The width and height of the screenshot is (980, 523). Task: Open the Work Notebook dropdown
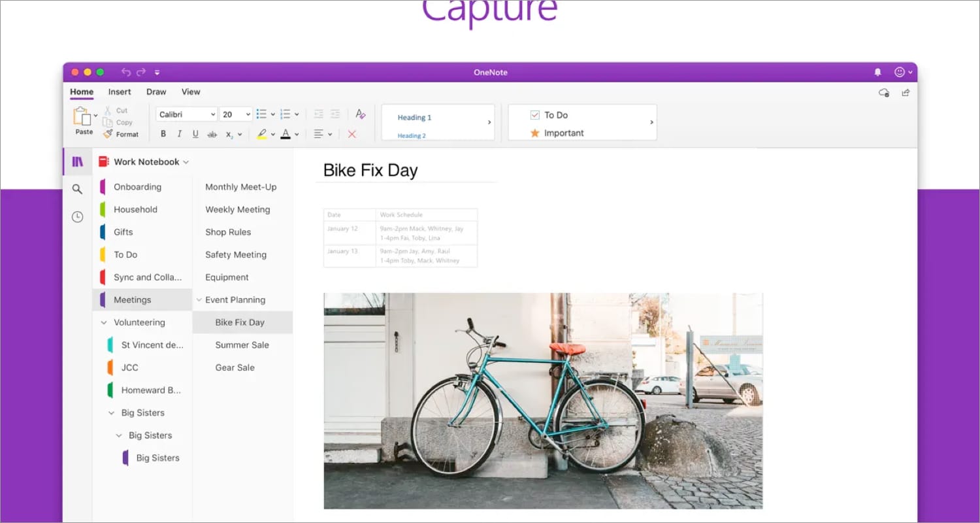[144, 161]
